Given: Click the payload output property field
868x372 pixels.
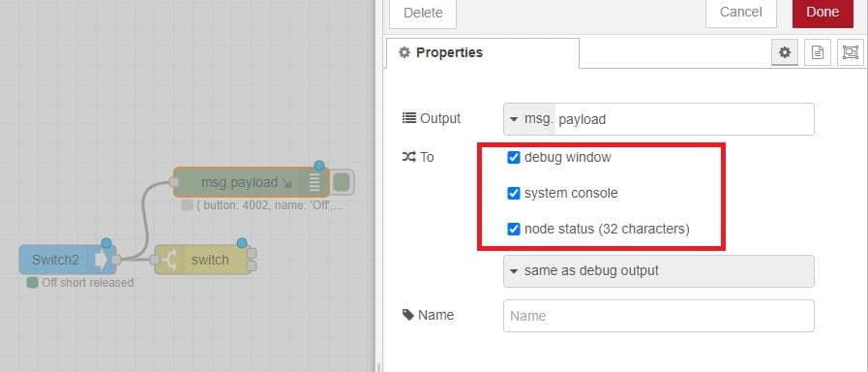Looking at the screenshot, I should pos(684,119).
